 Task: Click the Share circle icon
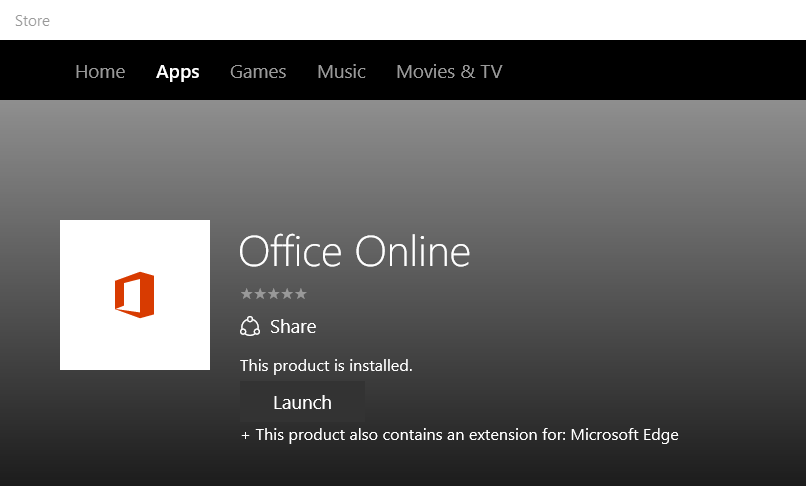click(x=250, y=327)
